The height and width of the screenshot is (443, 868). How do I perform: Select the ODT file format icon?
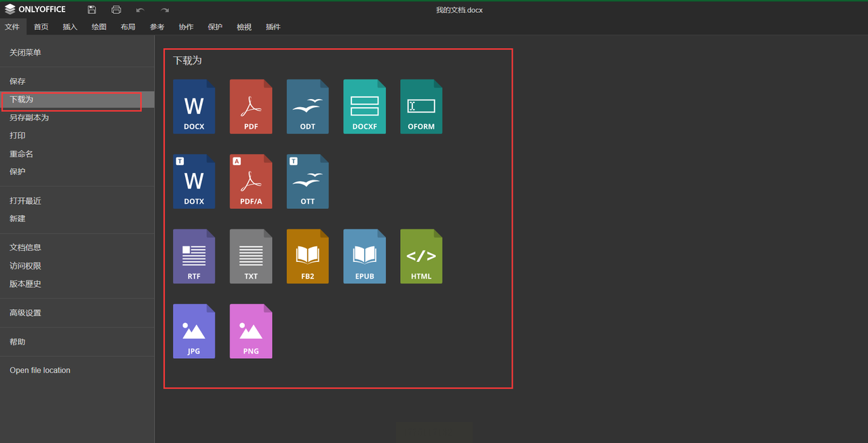point(307,107)
